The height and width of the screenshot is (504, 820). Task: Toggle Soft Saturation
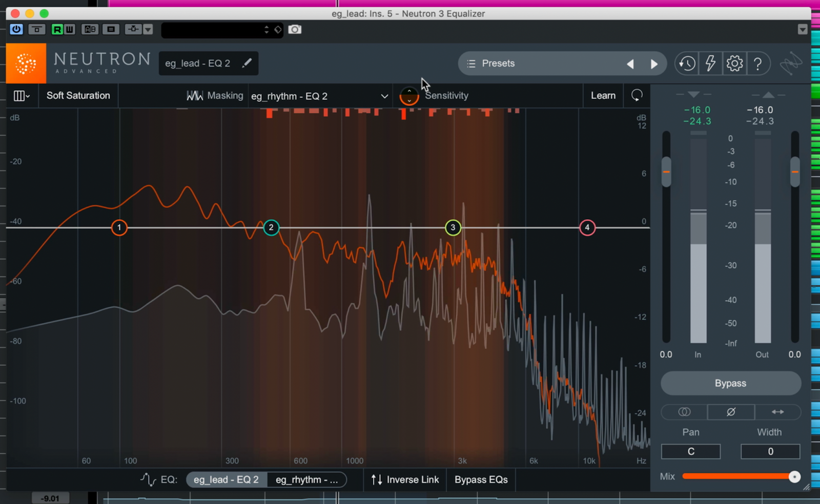point(78,95)
